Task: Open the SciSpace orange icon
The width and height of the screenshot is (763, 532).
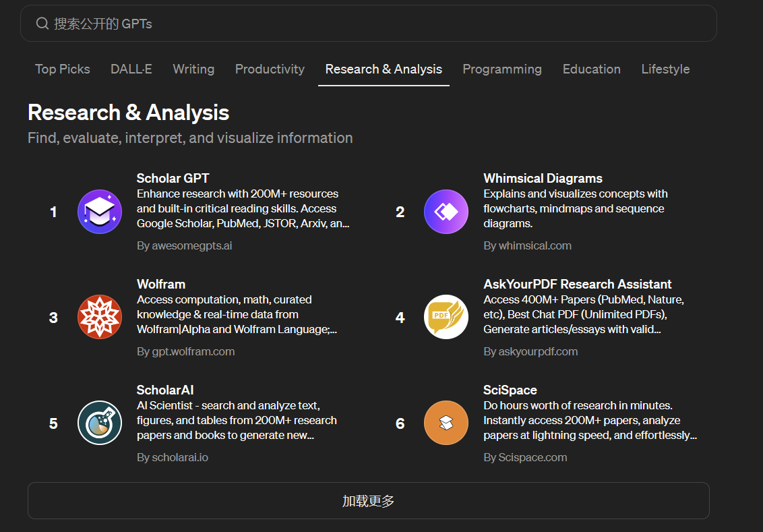Action: coord(446,423)
